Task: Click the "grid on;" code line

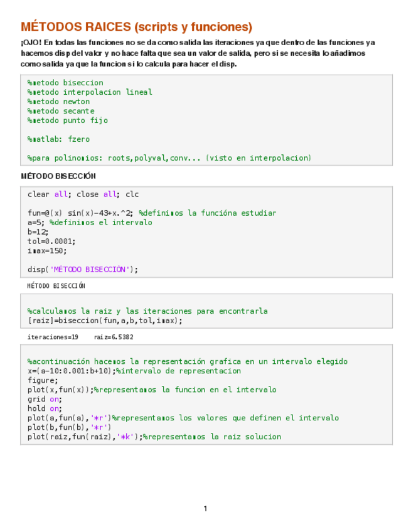Action: click(x=45, y=399)
